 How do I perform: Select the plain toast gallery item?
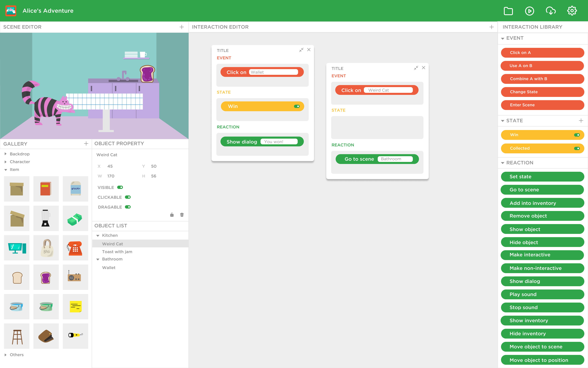17,277
